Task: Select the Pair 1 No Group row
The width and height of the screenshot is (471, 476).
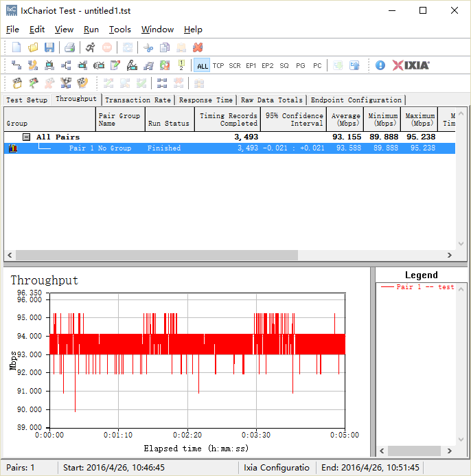Action: [229, 148]
